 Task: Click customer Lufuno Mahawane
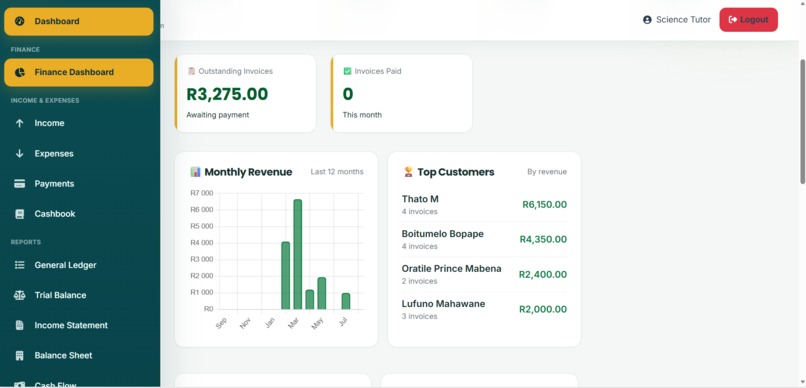coord(443,304)
